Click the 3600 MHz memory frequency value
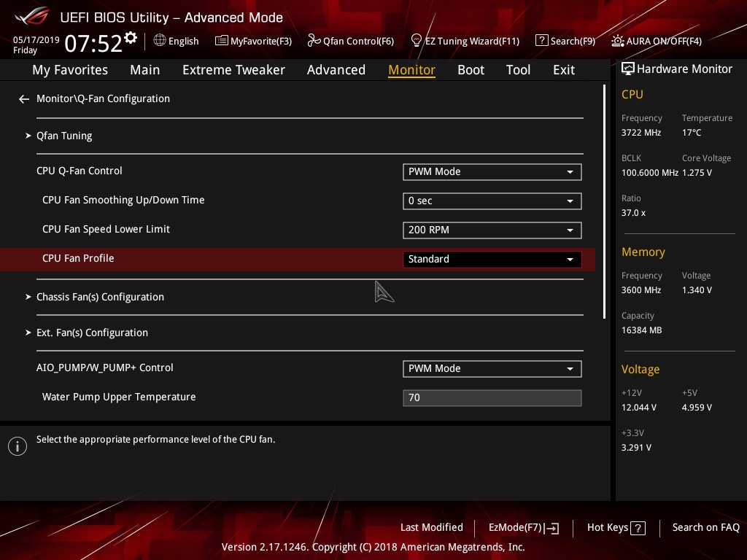Screen dimensions: 747x560 click(640, 290)
